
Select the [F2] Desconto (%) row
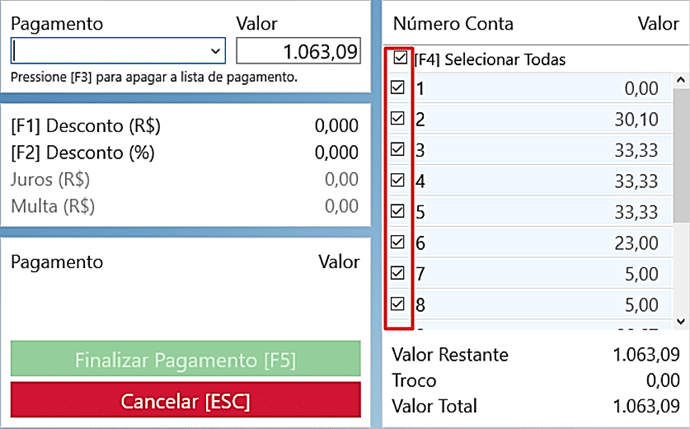tap(184, 153)
